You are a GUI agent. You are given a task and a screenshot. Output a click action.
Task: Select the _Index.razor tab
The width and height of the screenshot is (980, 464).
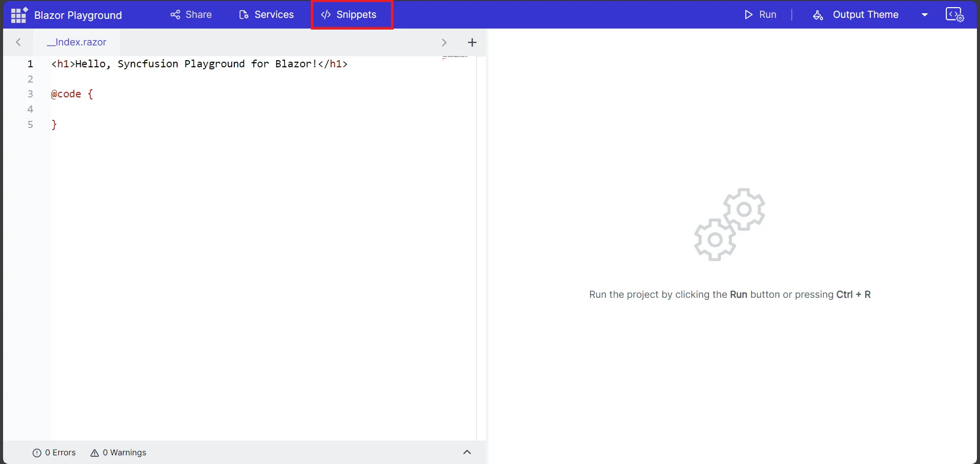pyautogui.click(x=77, y=42)
